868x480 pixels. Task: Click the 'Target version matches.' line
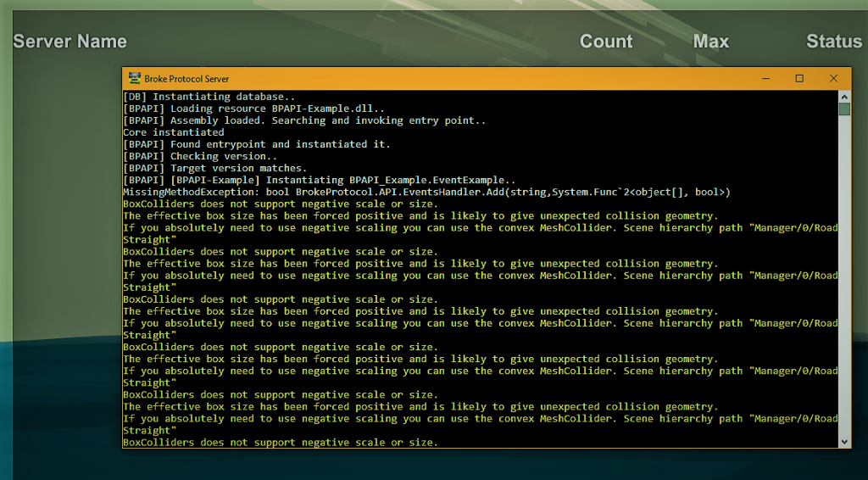tap(214, 168)
